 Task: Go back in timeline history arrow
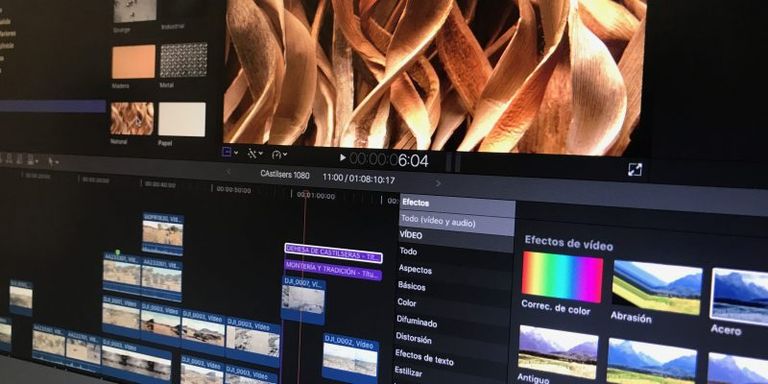[x=228, y=171]
